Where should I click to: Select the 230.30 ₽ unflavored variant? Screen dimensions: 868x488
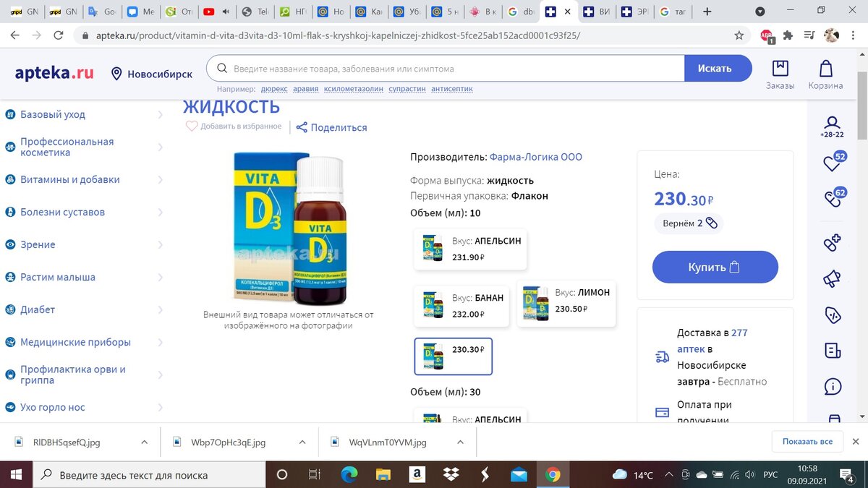click(454, 356)
